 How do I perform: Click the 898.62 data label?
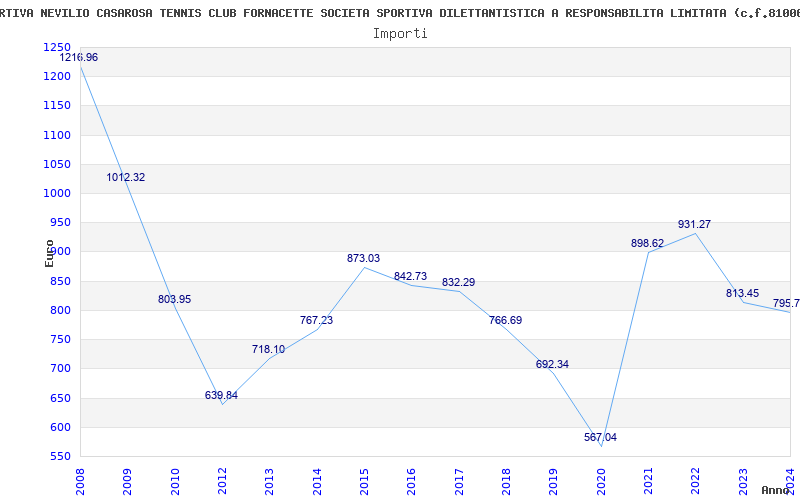[x=647, y=243]
